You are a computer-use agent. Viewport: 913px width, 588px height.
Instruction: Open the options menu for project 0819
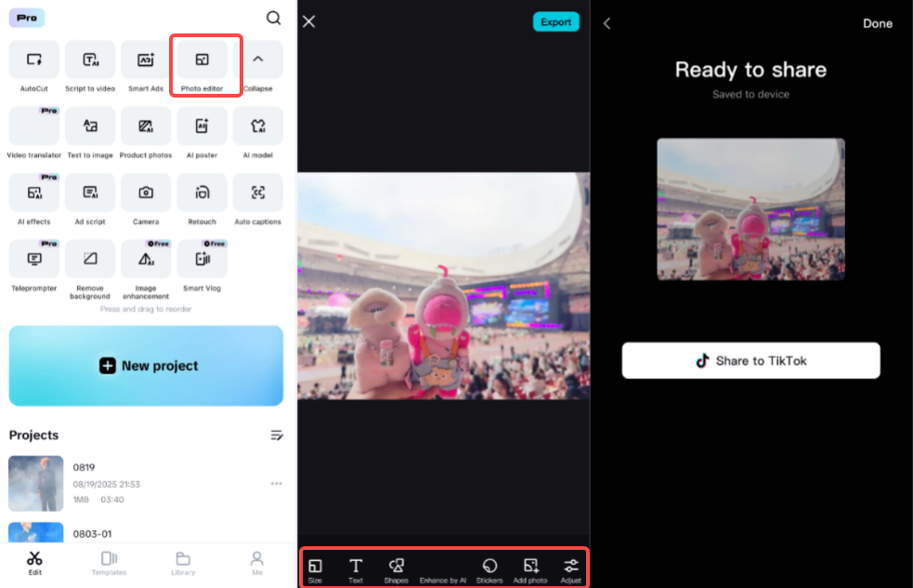coord(276,484)
